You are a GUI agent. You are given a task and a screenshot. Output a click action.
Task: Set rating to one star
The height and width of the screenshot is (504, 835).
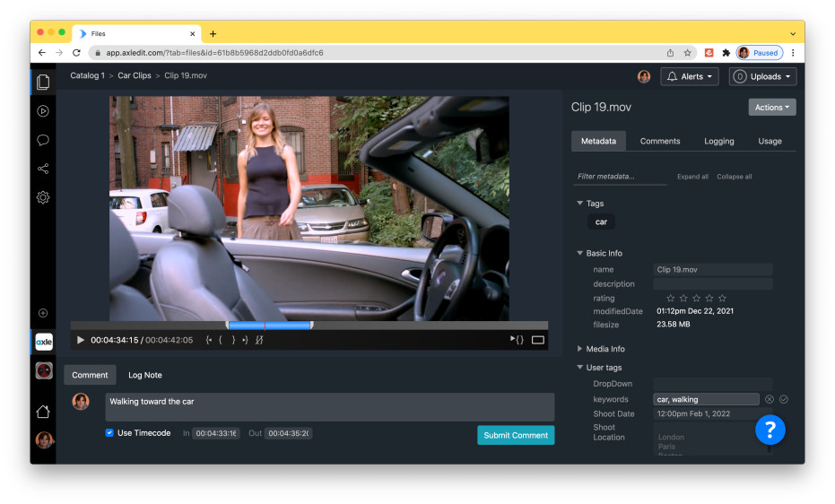click(670, 299)
